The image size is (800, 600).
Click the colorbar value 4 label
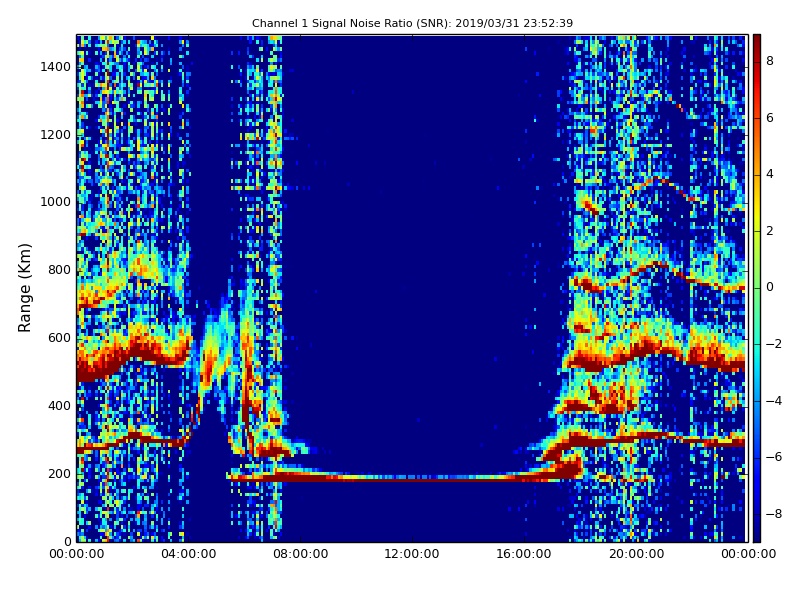pyautogui.click(x=770, y=174)
